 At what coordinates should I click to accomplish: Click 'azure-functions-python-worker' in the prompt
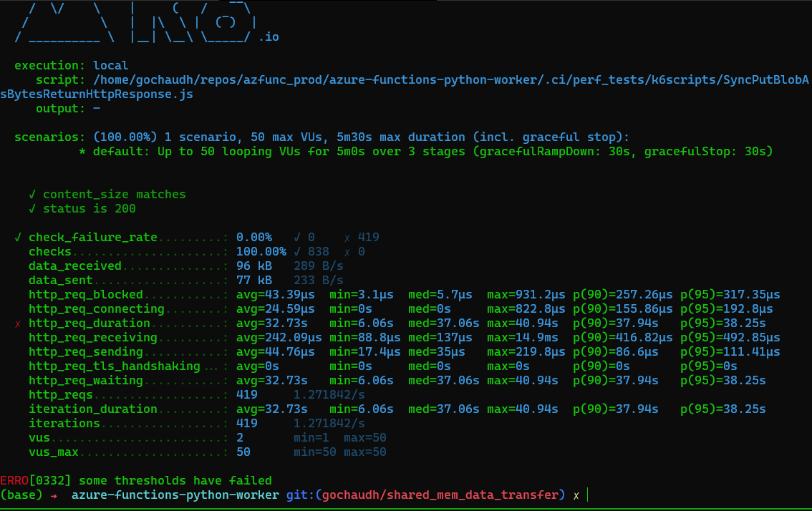click(x=175, y=495)
